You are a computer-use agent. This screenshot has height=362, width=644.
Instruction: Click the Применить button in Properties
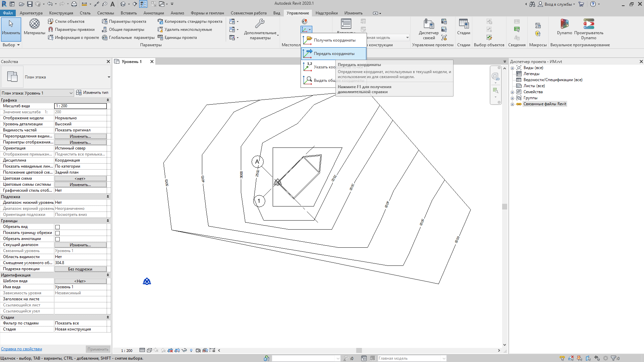point(98,349)
